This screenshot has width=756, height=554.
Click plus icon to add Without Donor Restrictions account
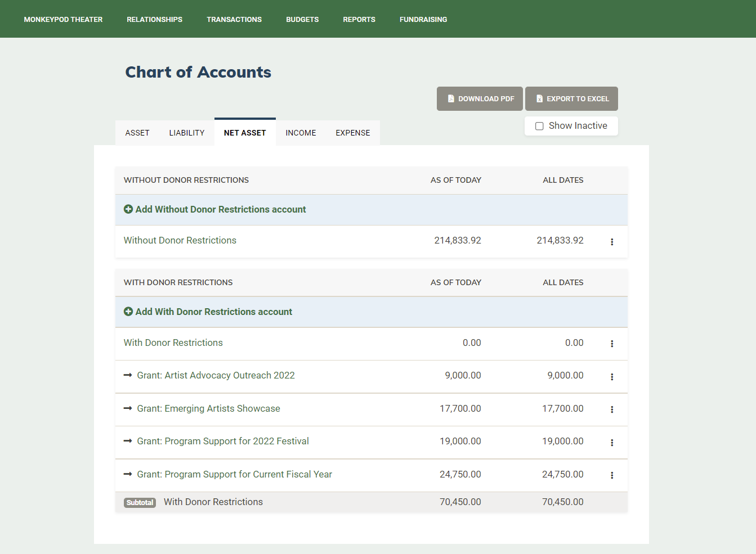point(128,209)
